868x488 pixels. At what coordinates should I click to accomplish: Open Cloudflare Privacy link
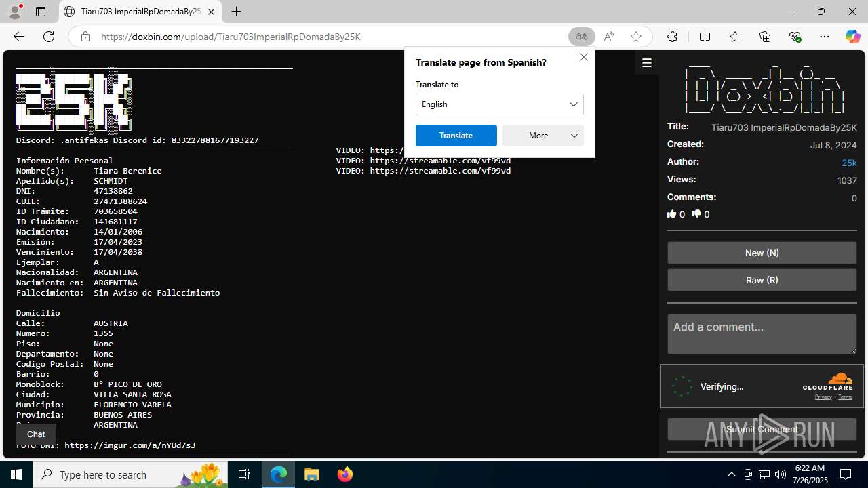(x=823, y=396)
